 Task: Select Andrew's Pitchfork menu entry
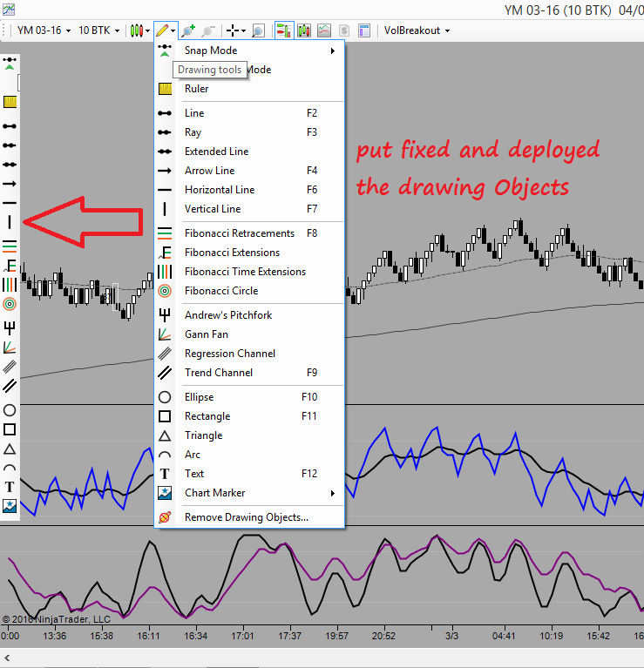coord(249,314)
